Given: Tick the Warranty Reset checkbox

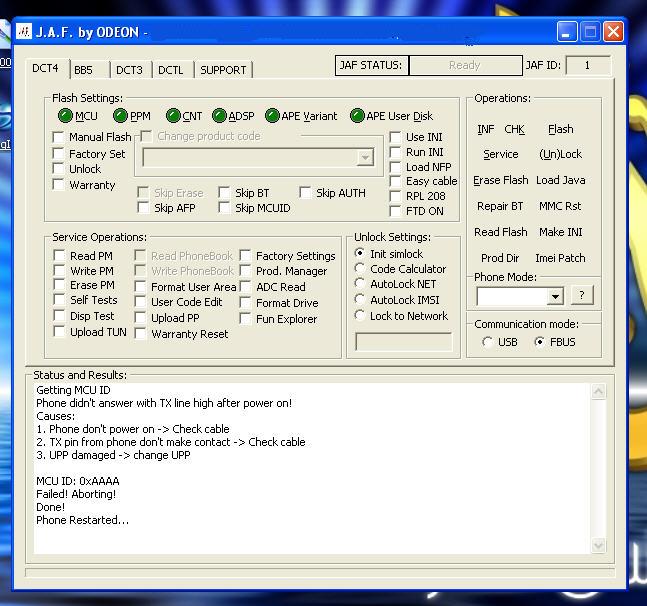Looking at the screenshot, I should pos(140,333).
